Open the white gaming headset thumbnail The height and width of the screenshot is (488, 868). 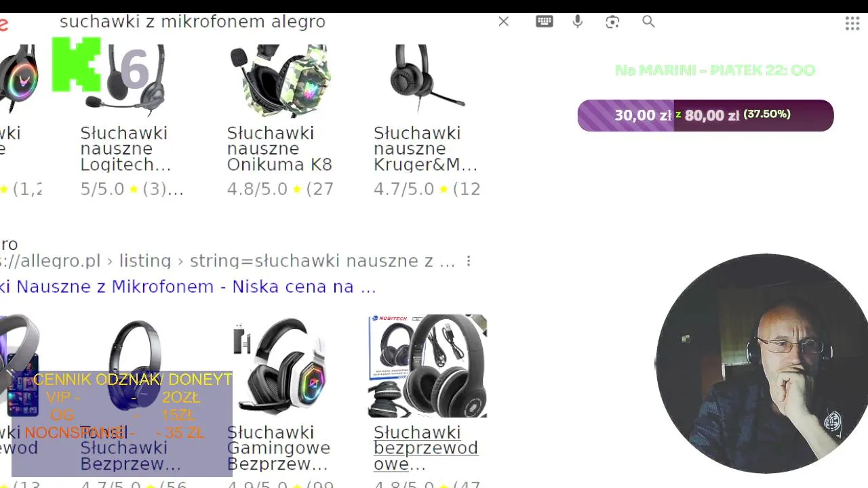(x=280, y=366)
